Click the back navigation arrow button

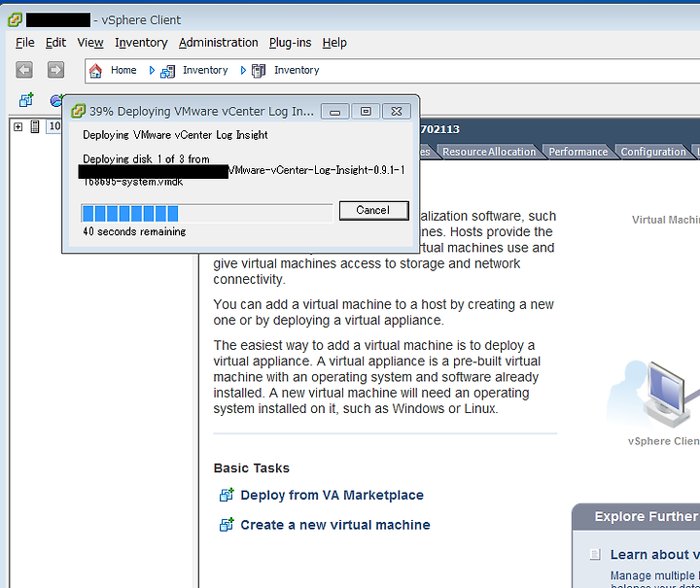pyautogui.click(x=24, y=70)
